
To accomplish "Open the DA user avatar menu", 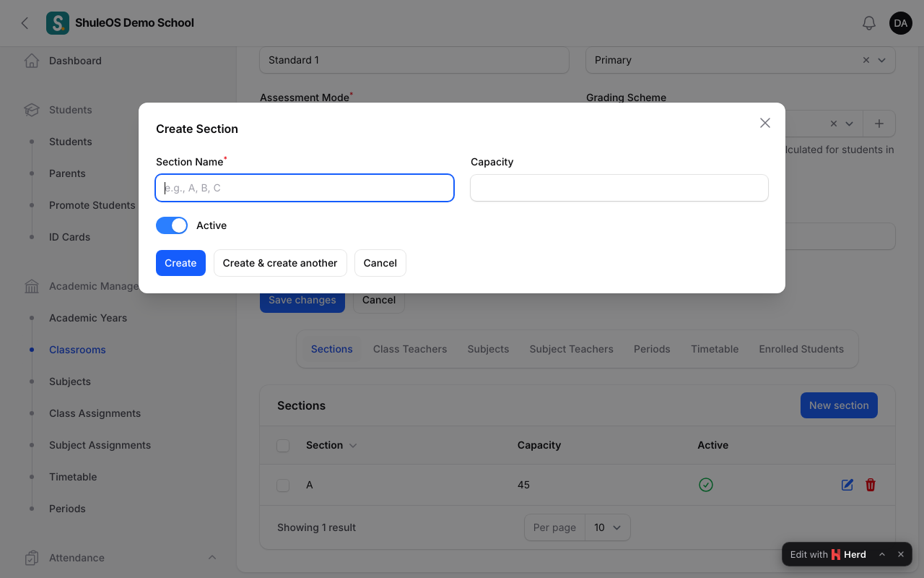I will 901,23.
